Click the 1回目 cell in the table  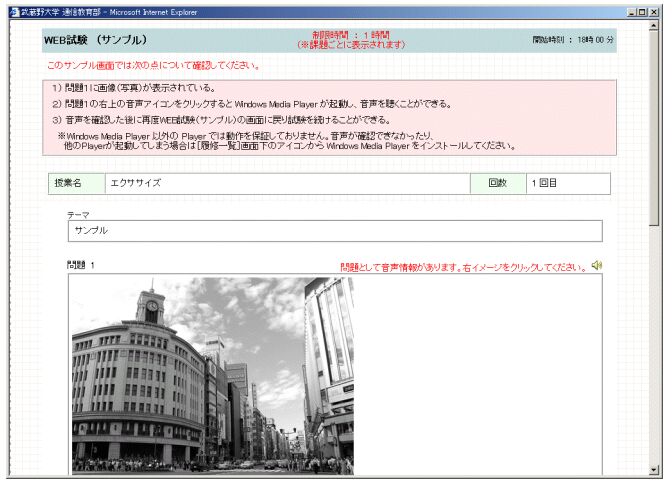click(x=567, y=184)
